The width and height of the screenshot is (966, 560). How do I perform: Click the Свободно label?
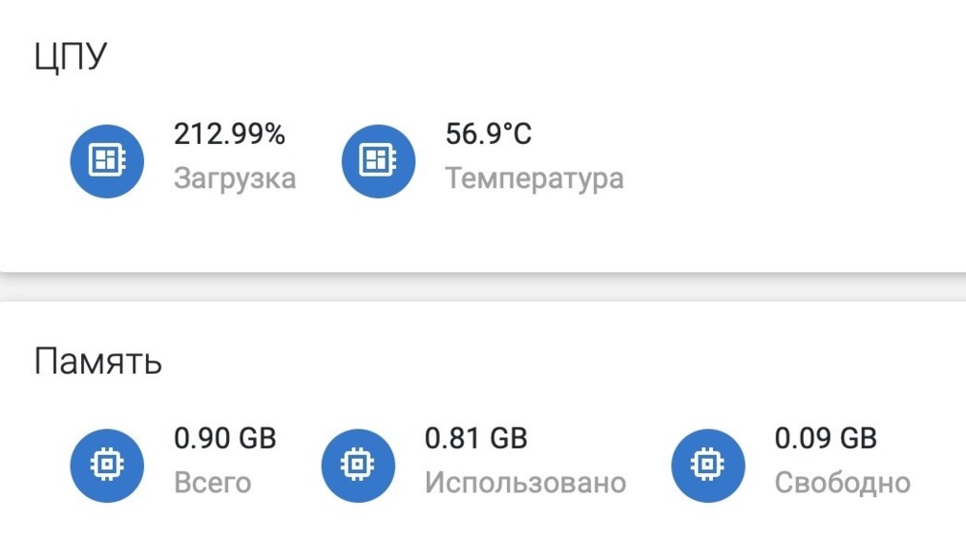[842, 483]
